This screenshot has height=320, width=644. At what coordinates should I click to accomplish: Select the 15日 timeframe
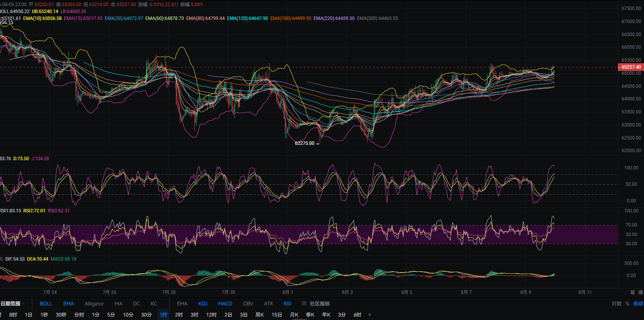pos(277,315)
